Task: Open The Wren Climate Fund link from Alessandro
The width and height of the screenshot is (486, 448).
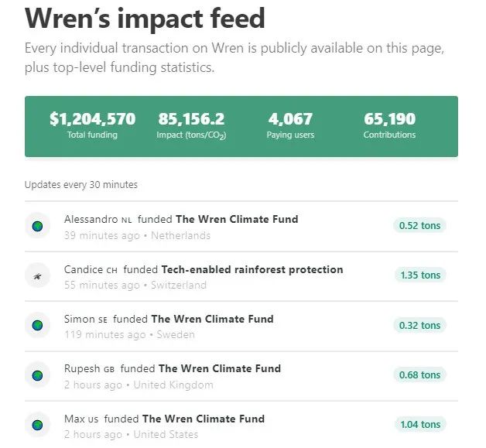Action: (237, 219)
